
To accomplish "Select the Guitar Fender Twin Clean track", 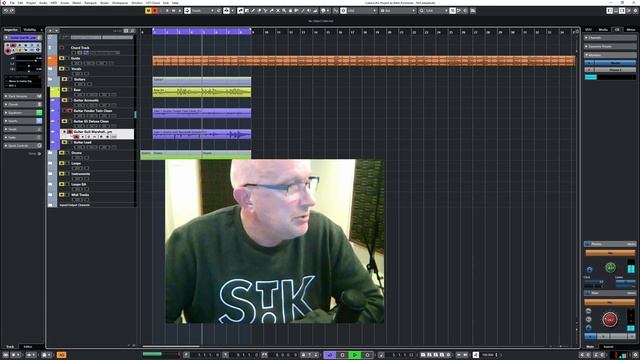I will tap(93, 111).
